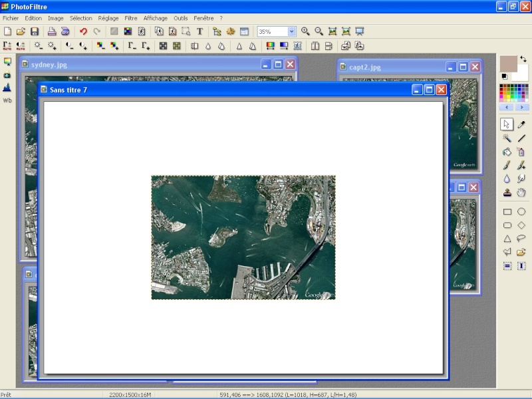Lower gamma correction
Viewport: 532px width, 399px height.
(132, 46)
